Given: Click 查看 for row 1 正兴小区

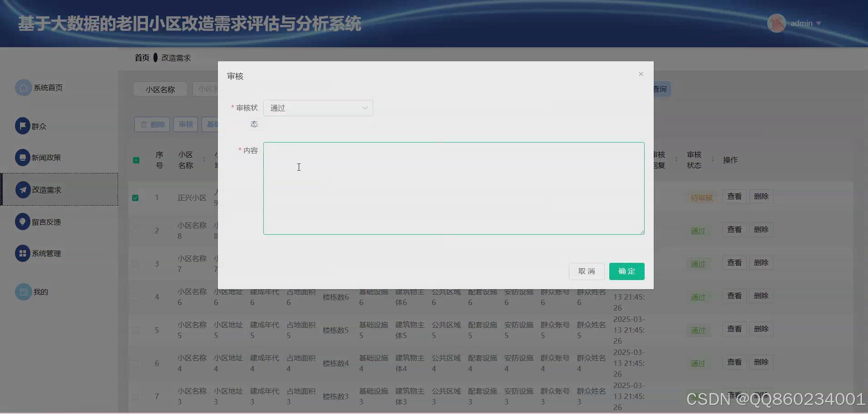Looking at the screenshot, I should pos(735,197).
